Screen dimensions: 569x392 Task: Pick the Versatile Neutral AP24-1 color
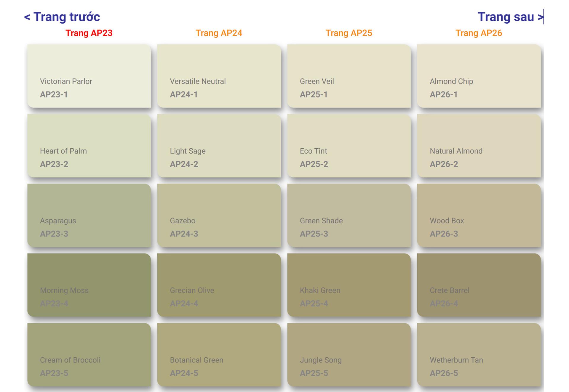click(219, 76)
